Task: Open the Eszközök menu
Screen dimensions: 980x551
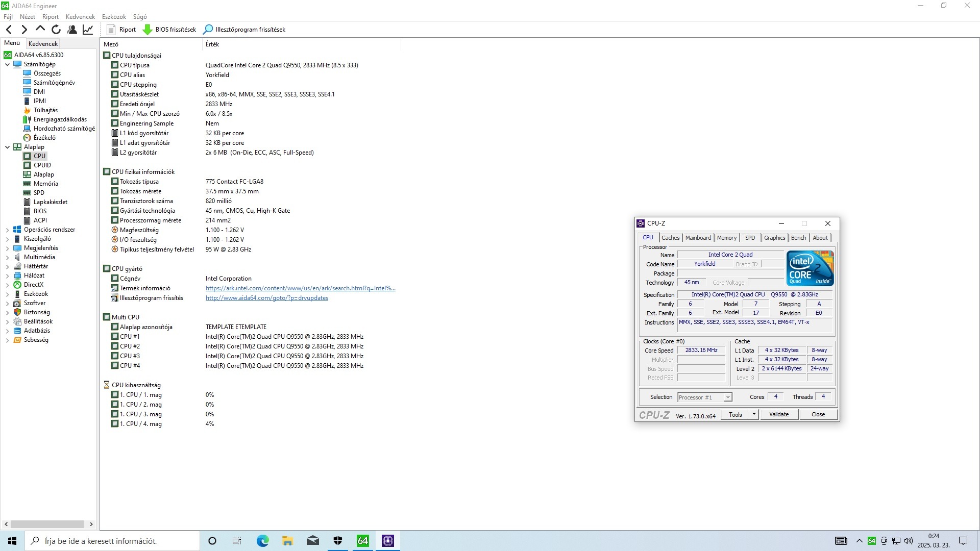Action: 114,17
